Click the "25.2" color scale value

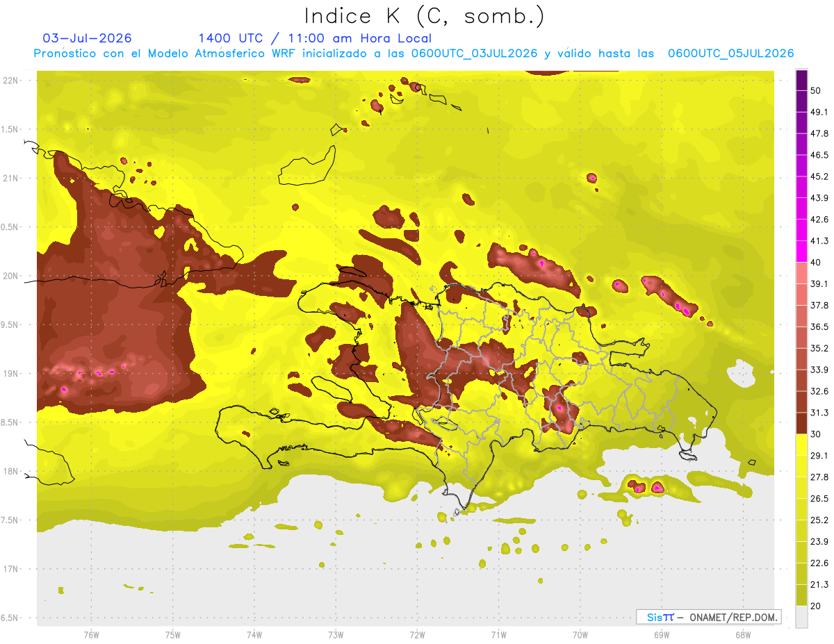point(819,520)
